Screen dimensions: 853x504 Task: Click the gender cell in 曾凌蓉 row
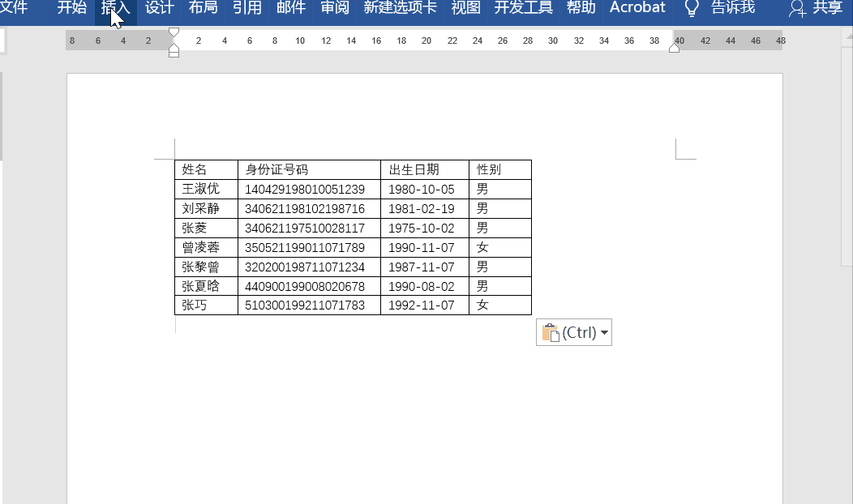tap(500, 247)
